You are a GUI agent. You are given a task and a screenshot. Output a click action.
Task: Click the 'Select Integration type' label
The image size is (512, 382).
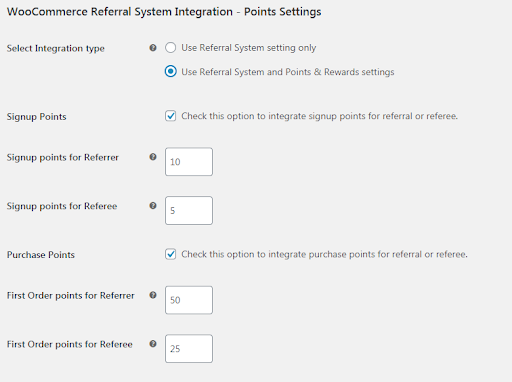[56, 49]
